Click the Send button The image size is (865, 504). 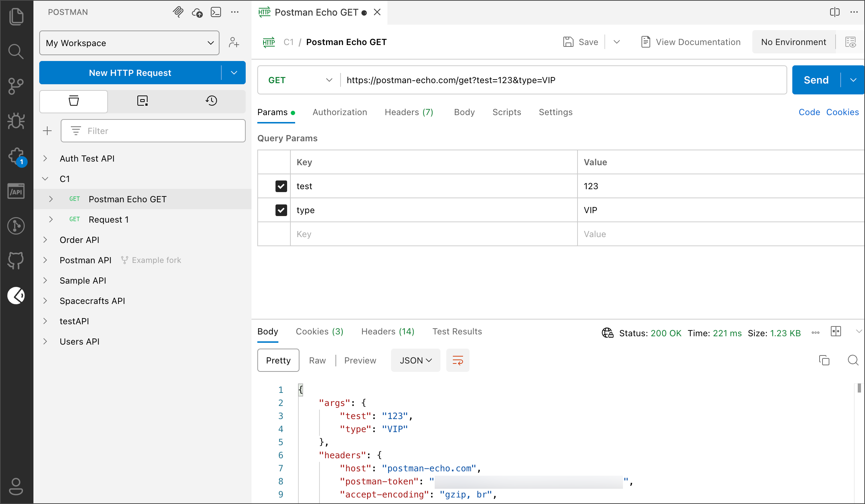(816, 80)
